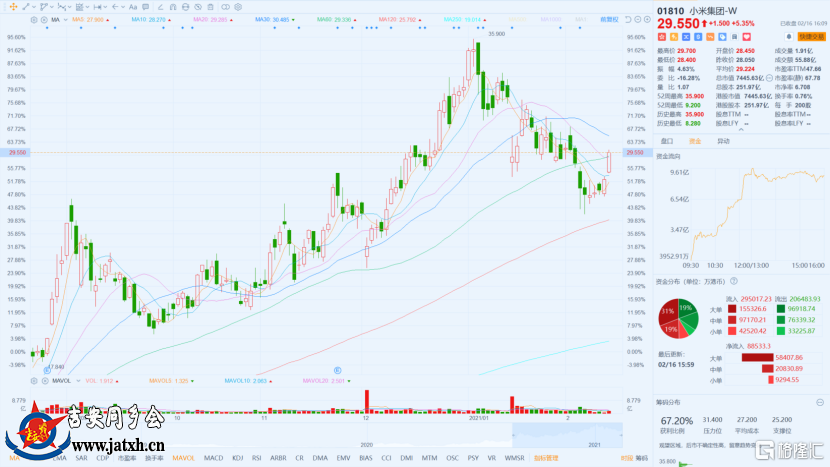Click the linked circles toolbar icon

click(225, 7)
